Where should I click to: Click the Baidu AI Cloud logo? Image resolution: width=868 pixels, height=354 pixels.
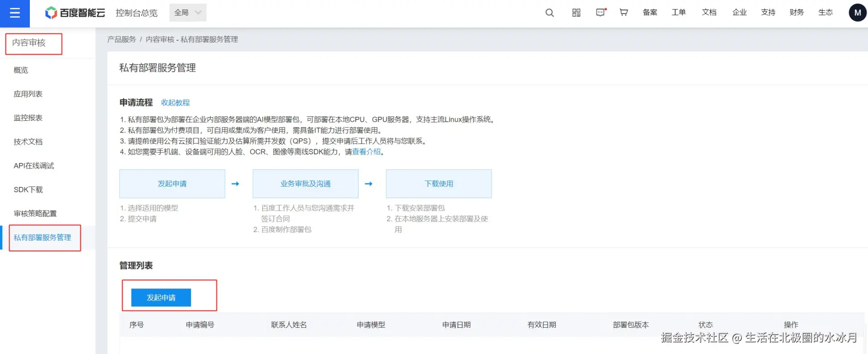coord(75,13)
